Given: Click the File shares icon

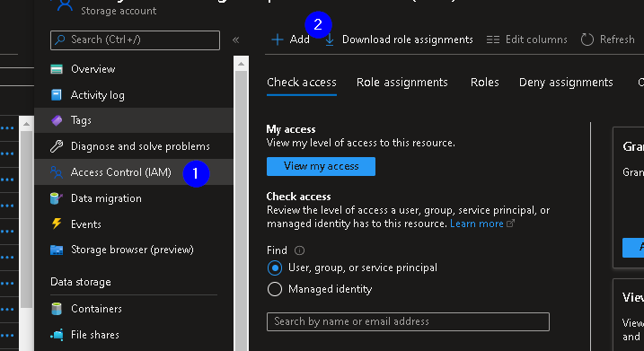Looking at the screenshot, I should pos(57,335).
